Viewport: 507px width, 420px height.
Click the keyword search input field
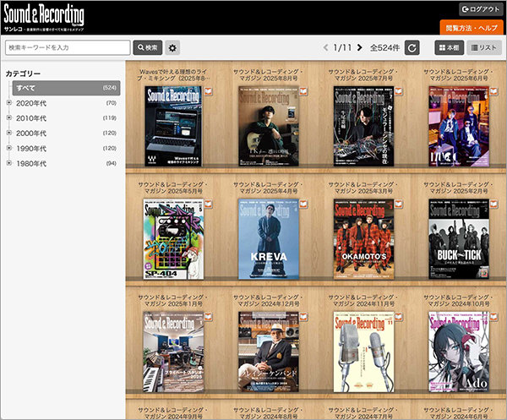pos(67,48)
